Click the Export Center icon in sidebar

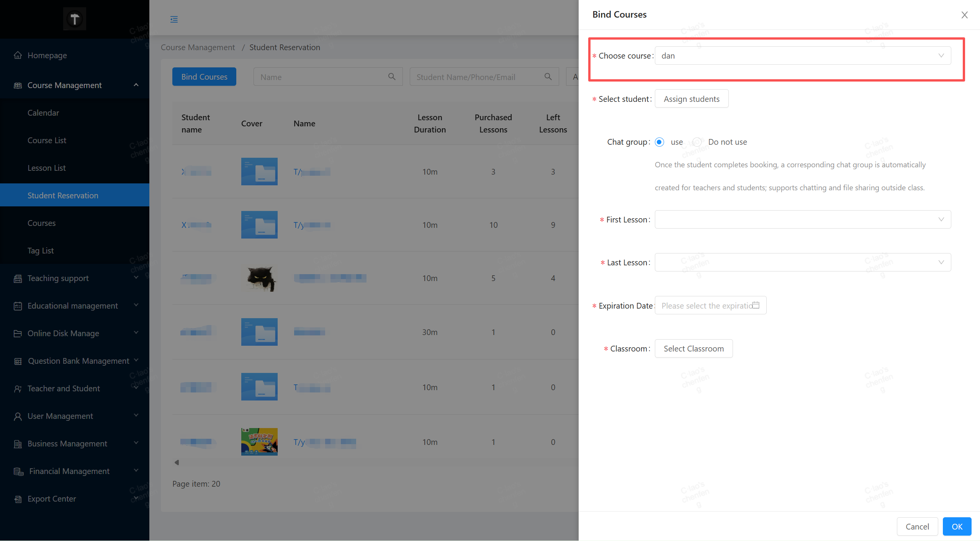[x=18, y=499]
